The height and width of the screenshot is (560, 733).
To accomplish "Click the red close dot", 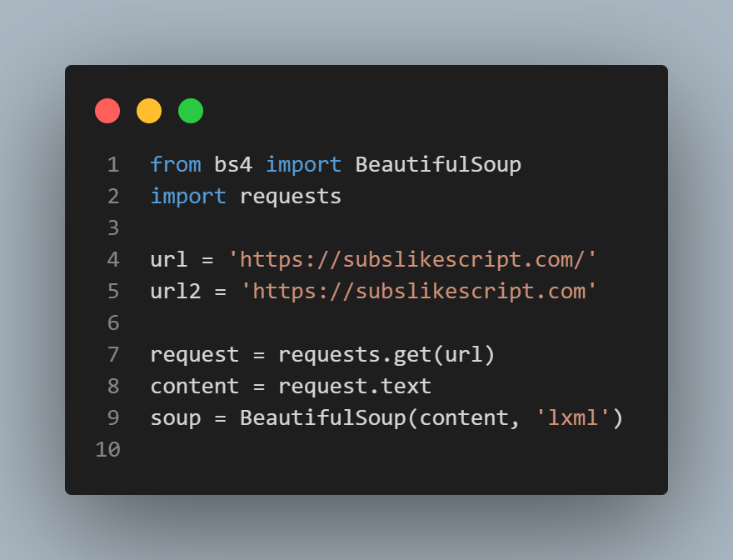I will point(107,111).
